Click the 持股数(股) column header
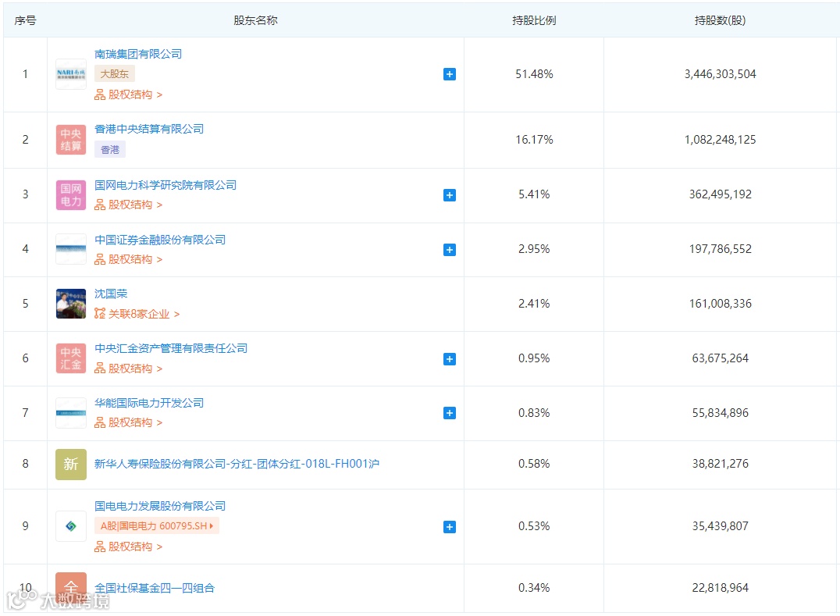The image size is (840, 616). [x=720, y=21]
